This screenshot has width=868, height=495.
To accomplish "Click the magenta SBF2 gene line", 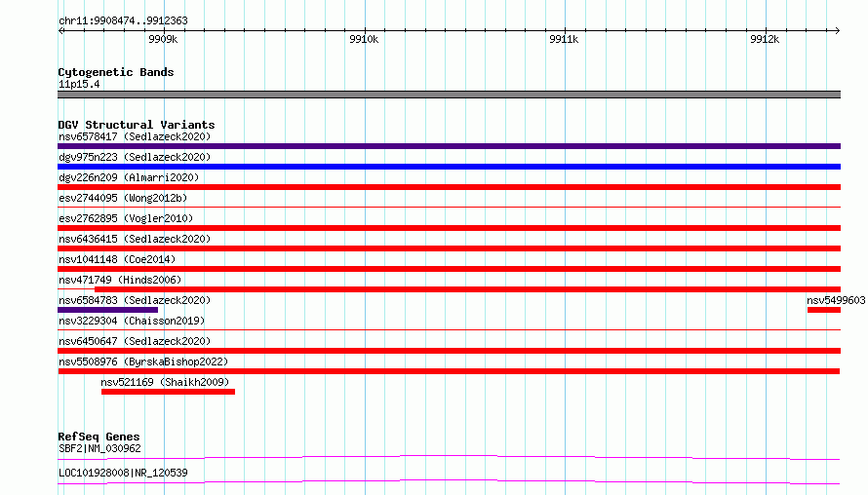I will (449, 457).
